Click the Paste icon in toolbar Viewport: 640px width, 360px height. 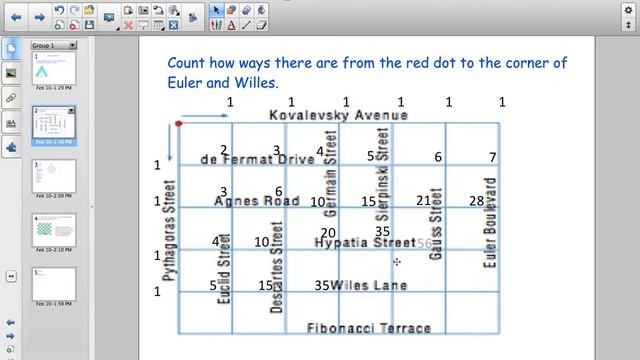tap(128, 10)
